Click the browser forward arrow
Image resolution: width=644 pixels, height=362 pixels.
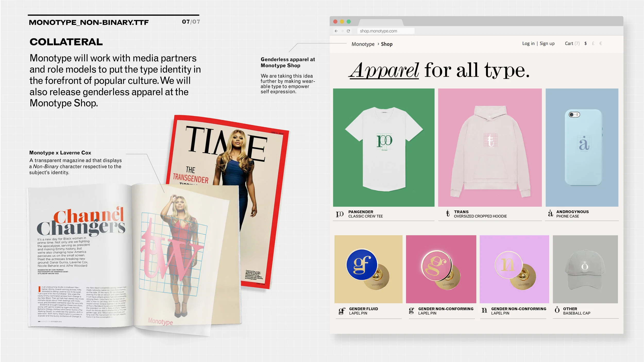click(342, 31)
